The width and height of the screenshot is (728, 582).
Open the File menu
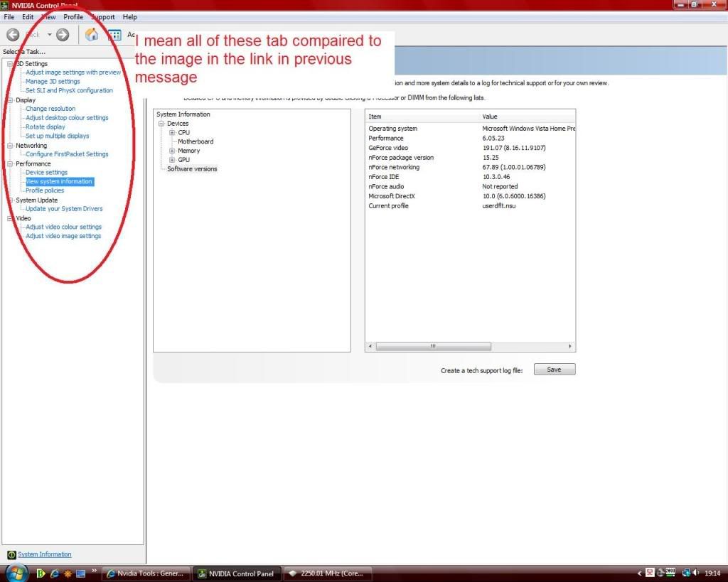click(x=9, y=16)
